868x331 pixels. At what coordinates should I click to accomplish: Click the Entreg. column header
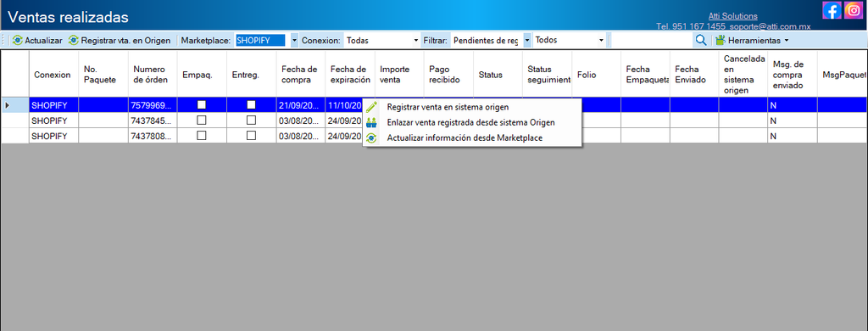[251, 75]
